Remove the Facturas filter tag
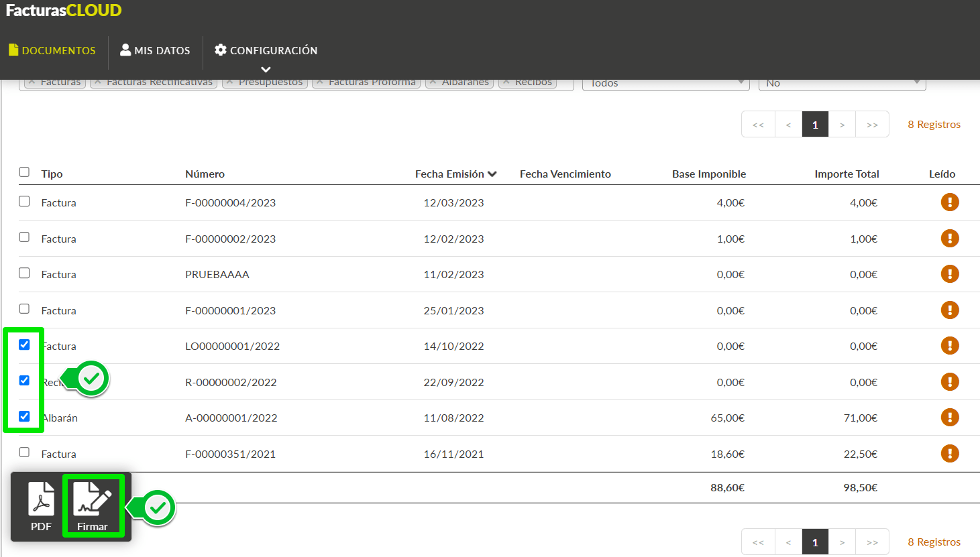Screen dimensions: 980x557 pyautogui.click(x=32, y=82)
